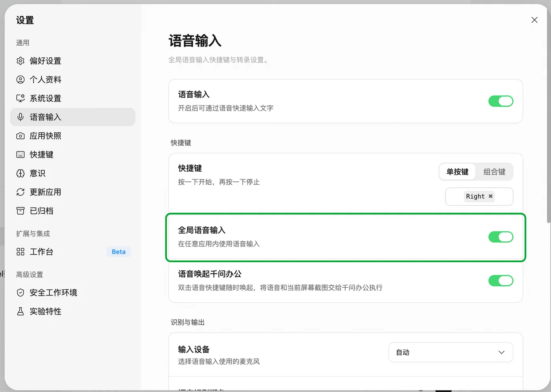Open 偏好设置 in the sidebar
Screen dimensions: 551x392
coord(73,61)
